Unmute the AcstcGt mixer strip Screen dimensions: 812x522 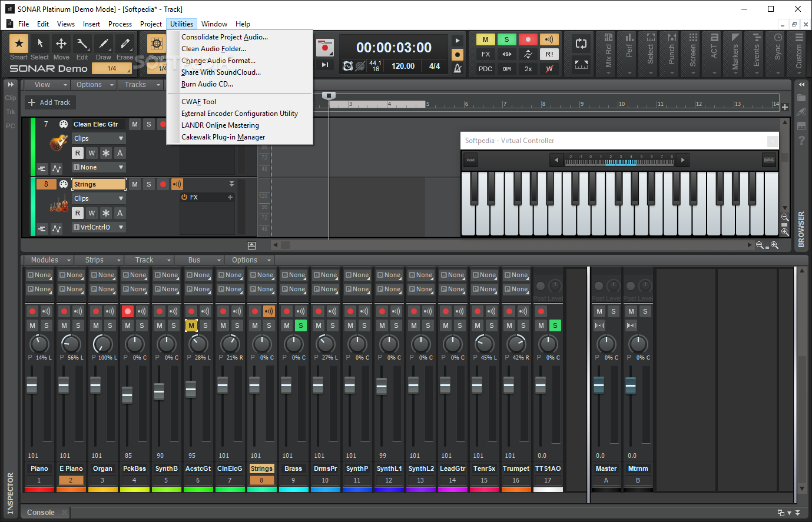click(x=191, y=325)
